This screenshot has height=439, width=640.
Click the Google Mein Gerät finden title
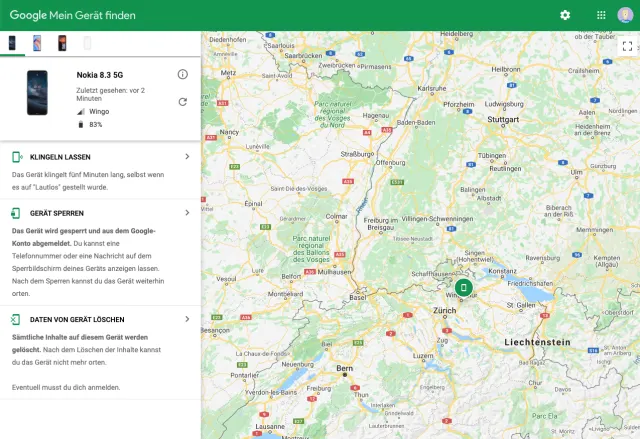pos(73,15)
